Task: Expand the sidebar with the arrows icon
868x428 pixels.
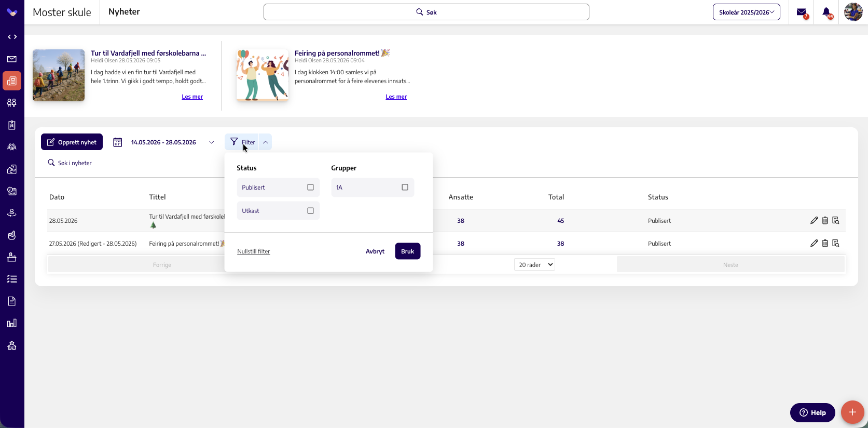Action: pyautogui.click(x=12, y=37)
